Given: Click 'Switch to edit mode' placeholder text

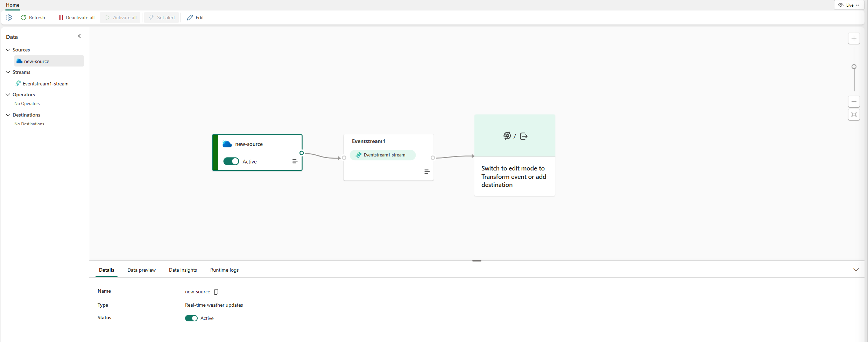Looking at the screenshot, I should [x=514, y=176].
